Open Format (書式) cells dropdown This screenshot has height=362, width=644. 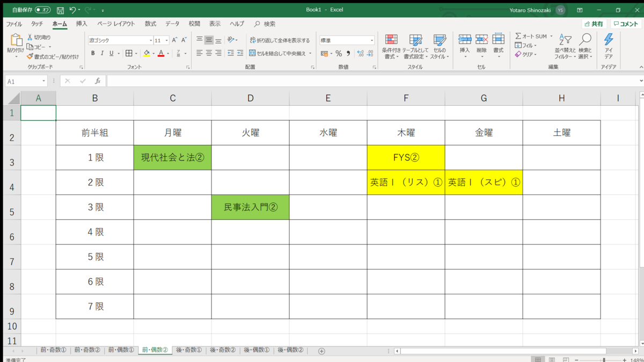pyautogui.click(x=499, y=46)
